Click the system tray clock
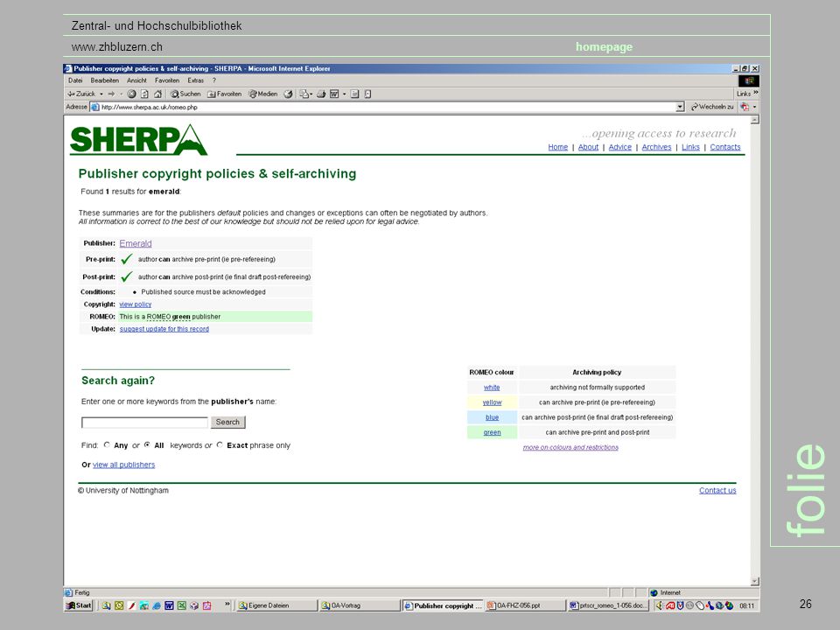The width and height of the screenshot is (840, 630). [x=746, y=605]
